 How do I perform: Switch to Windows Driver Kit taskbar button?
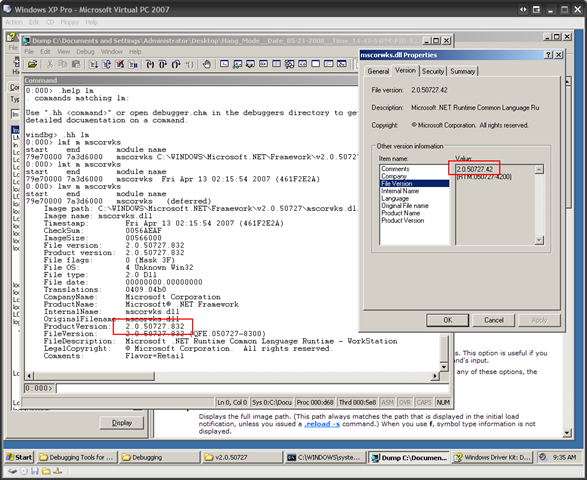click(492, 457)
